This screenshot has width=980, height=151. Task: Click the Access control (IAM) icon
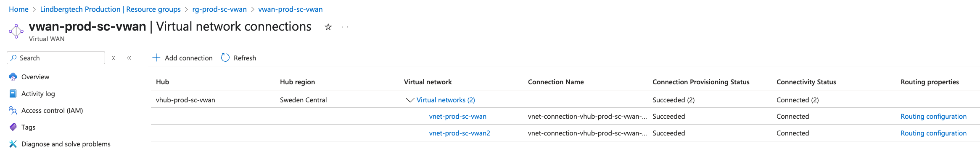13,110
